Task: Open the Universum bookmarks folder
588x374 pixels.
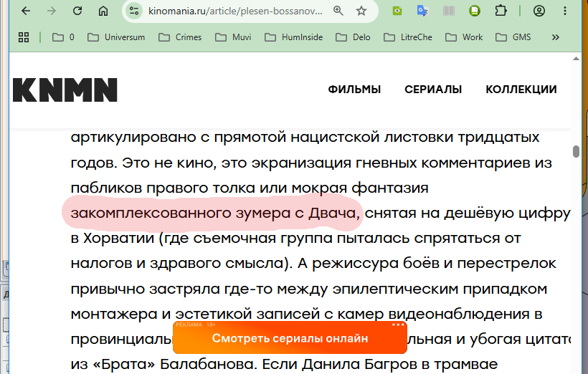Action: coord(116,37)
